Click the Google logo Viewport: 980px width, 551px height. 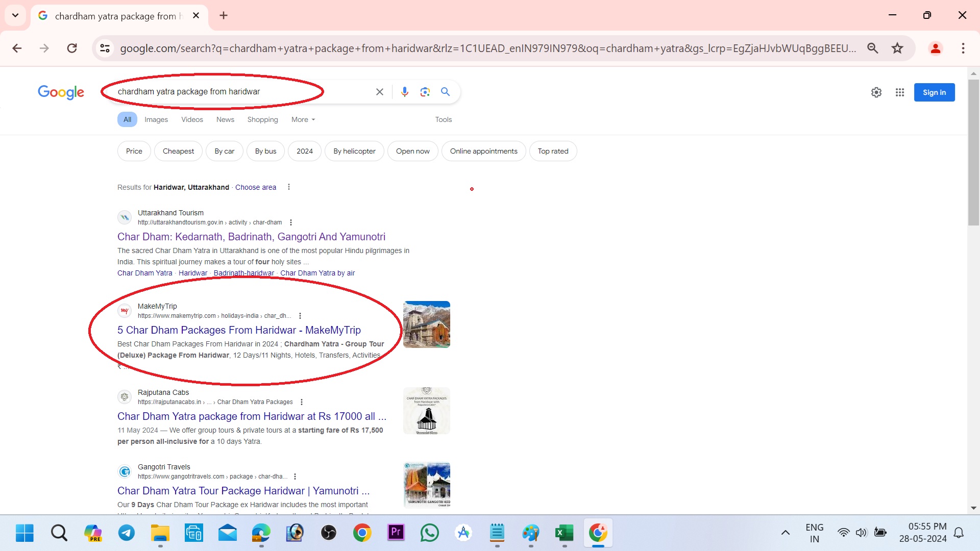(x=61, y=92)
